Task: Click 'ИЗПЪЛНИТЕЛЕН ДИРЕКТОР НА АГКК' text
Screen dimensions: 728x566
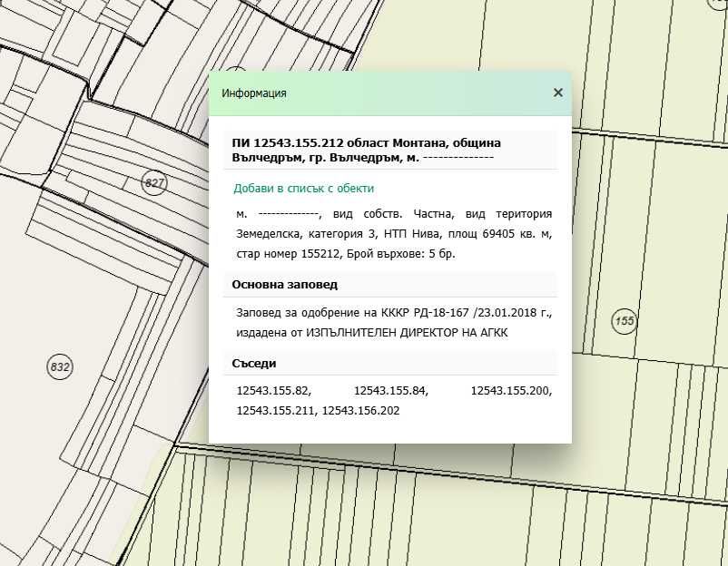Action: pyautogui.click(x=407, y=333)
